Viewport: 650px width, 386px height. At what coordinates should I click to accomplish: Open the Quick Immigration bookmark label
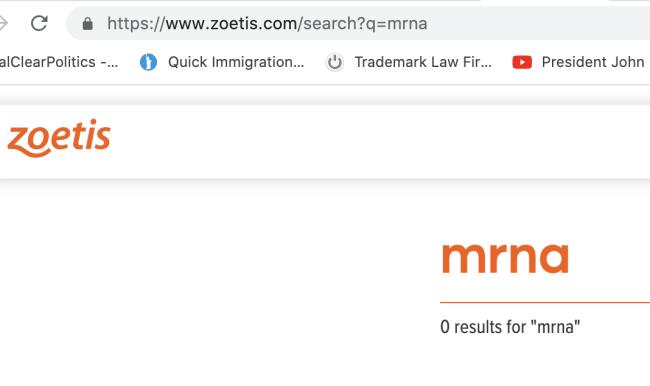click(236, 62)
